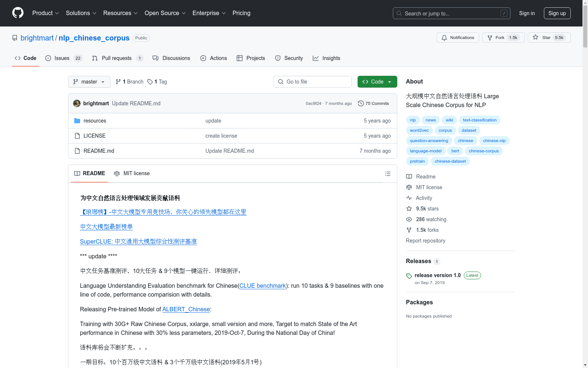The image size is (588, 368).
Task: Open the Issues tab
Action: tap(64, 58)
